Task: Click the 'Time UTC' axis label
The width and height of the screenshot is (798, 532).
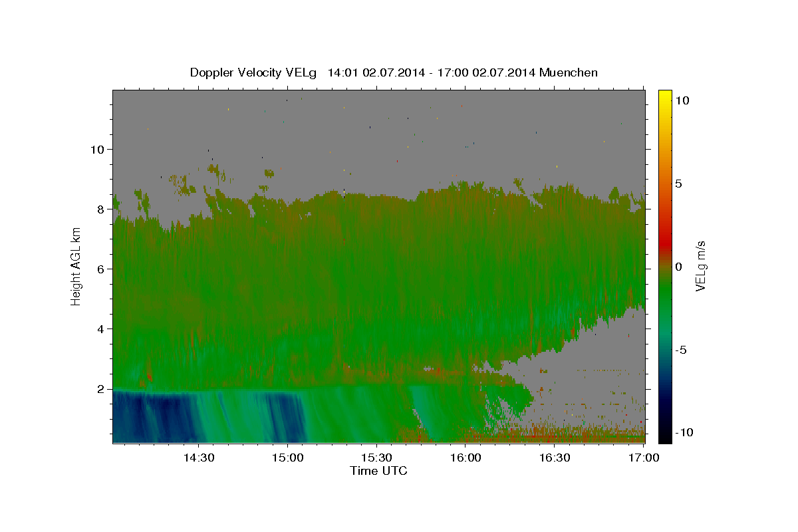Action: click(x=378, y=471)
